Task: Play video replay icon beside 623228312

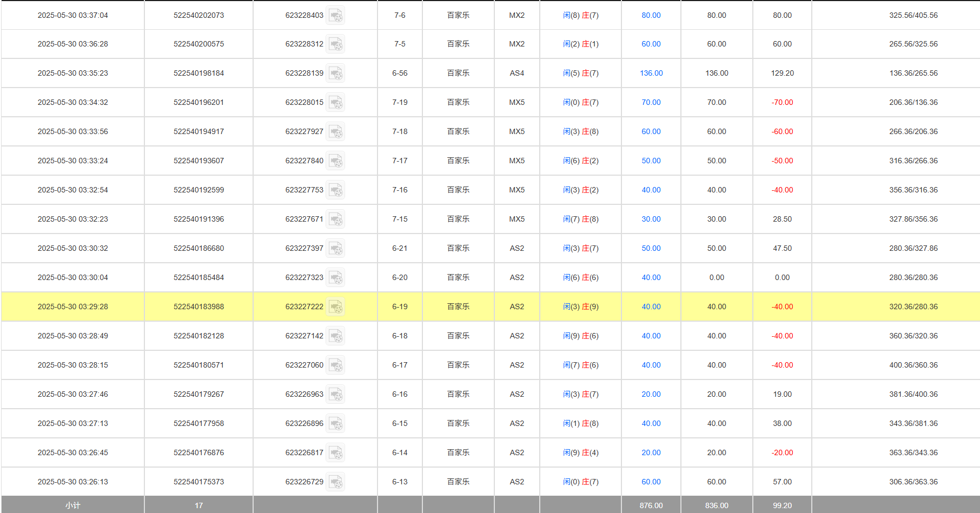Action: 335,44
